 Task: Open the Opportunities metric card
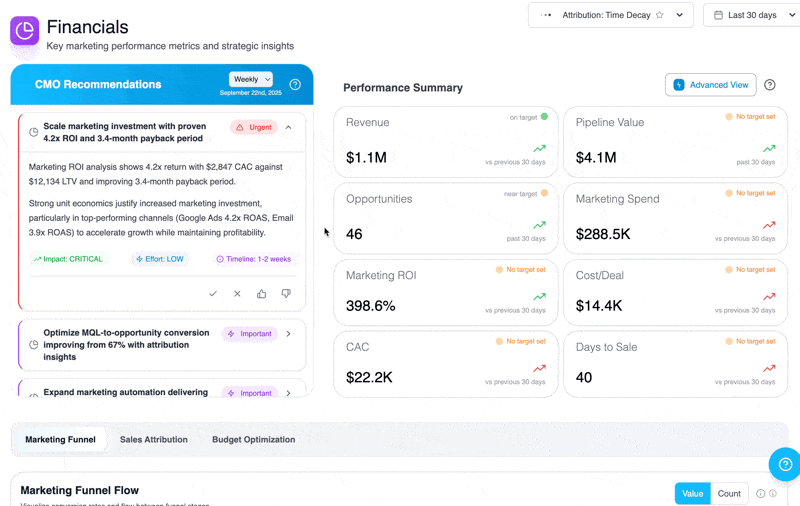(445, 218)
